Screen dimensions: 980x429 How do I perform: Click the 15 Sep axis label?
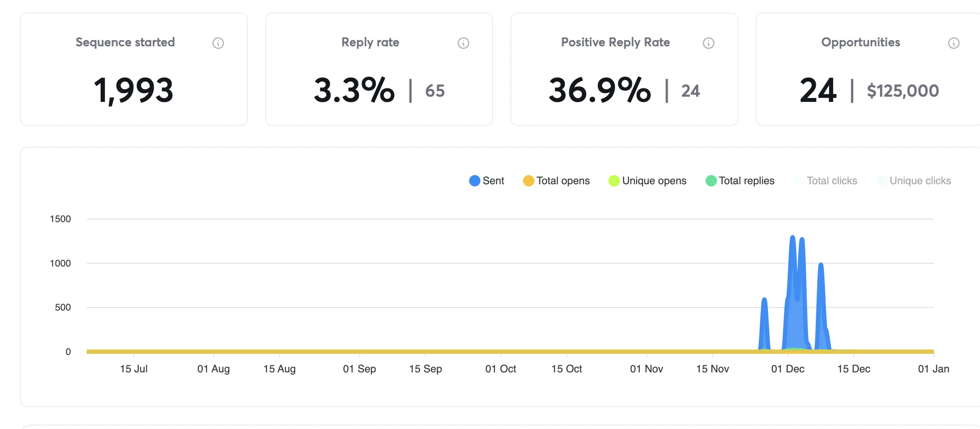426,369
